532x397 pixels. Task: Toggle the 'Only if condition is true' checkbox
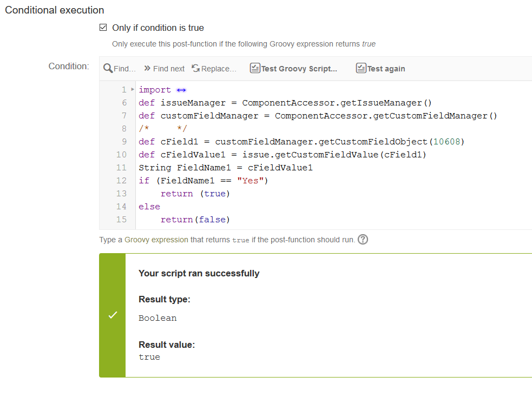103,28
